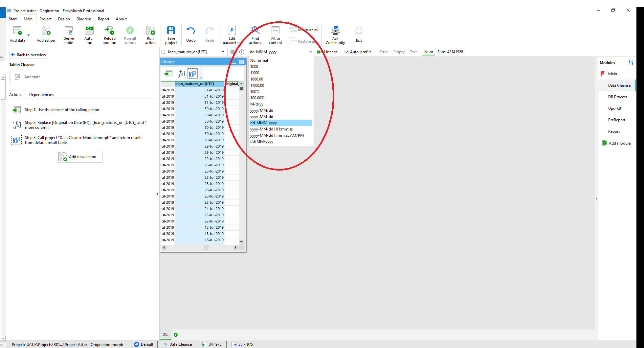
Task: Open the Edit parameters dialog
Action: pos(232,35)
